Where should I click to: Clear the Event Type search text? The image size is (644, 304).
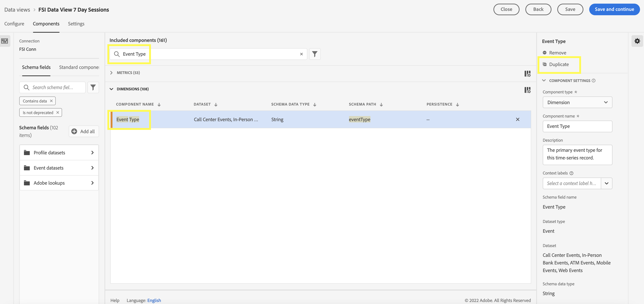302,54
